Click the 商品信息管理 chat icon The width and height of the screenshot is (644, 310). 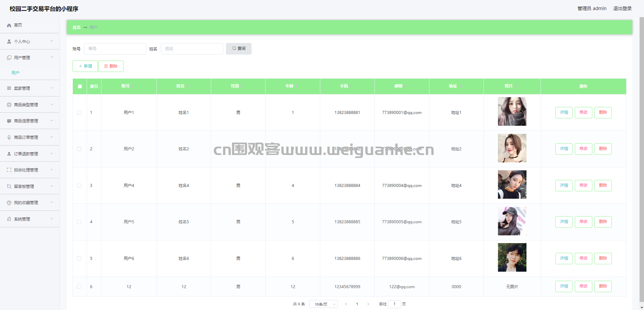[x=9, y=121]
